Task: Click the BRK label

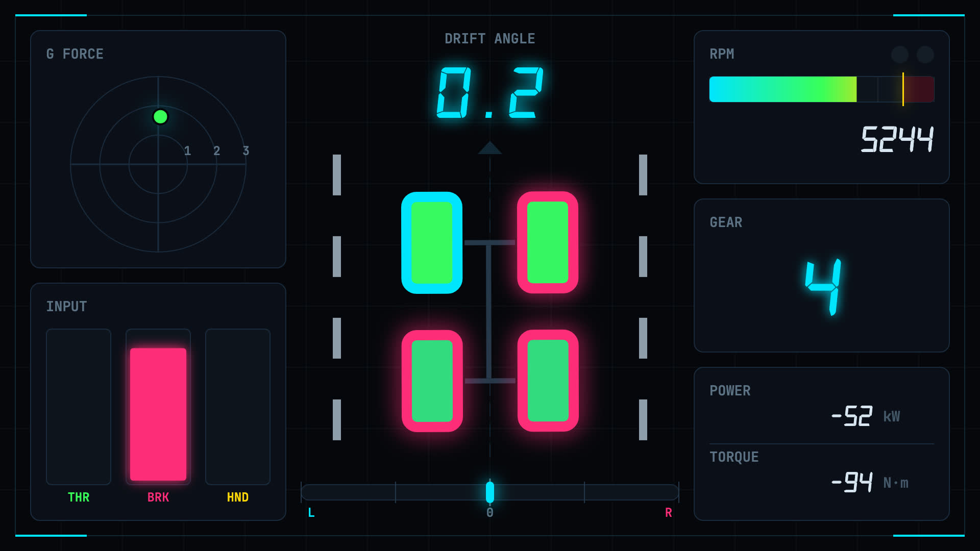Action: point(158,497)
